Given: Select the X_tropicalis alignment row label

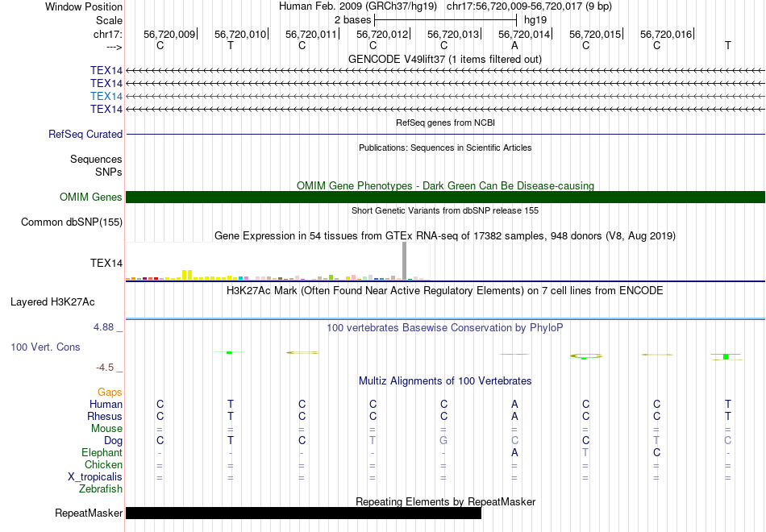Looking at the screenshot, I should tap(95, 477).
